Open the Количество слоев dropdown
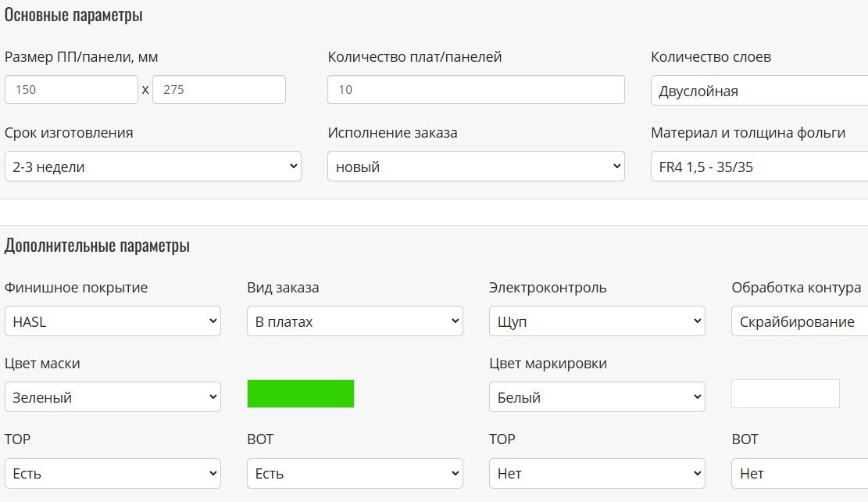The width and height of the screenshot is (868, 502). click(759, 91)
